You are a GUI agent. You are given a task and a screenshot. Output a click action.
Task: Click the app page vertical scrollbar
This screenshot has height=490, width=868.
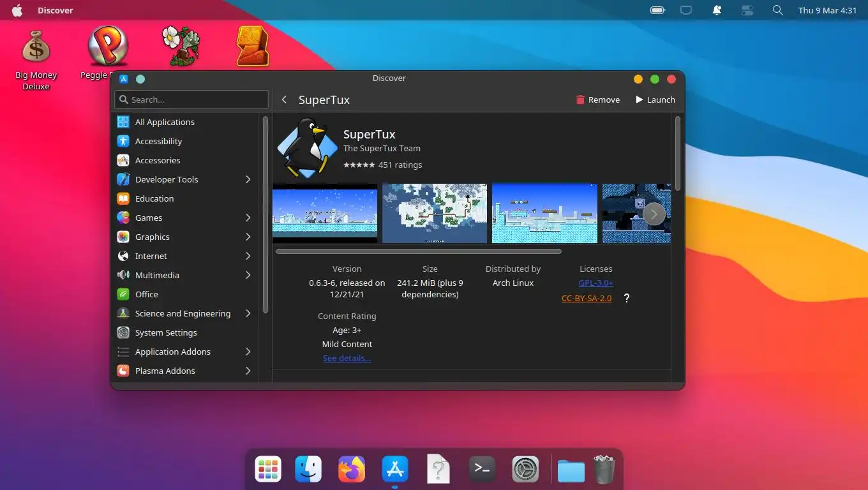click(678, 153)
